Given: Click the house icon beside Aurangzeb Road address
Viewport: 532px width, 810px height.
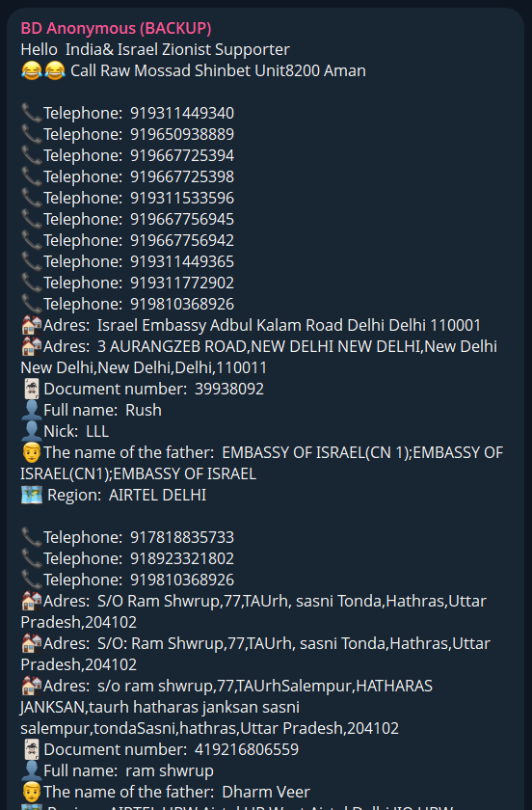Looking at the screenshot, I should point(31,346).
